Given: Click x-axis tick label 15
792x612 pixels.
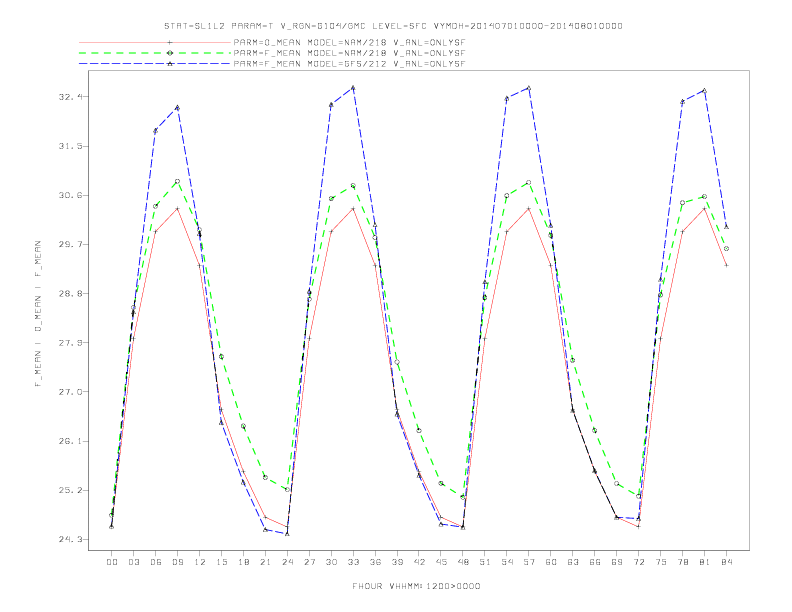Looking at the screenshot, I should pyautogui.click(x=221, y=562).
